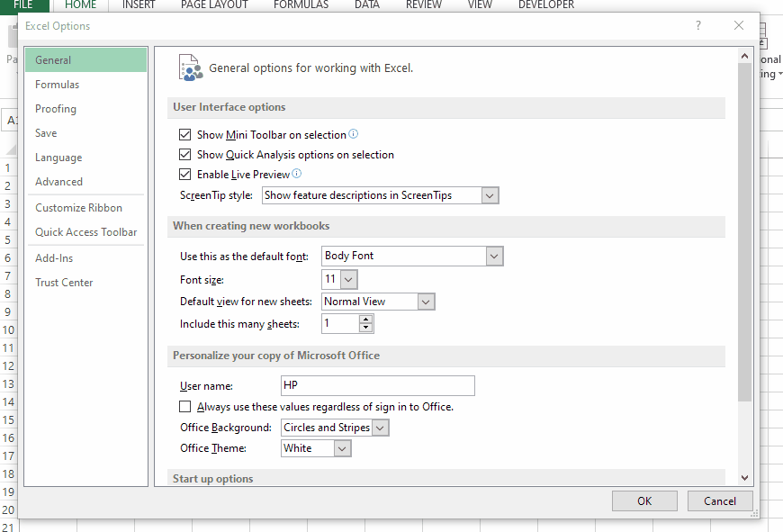Screen dimensions: 783x532
Task: Switch to the Proofing category
Action: pos(85,109)
